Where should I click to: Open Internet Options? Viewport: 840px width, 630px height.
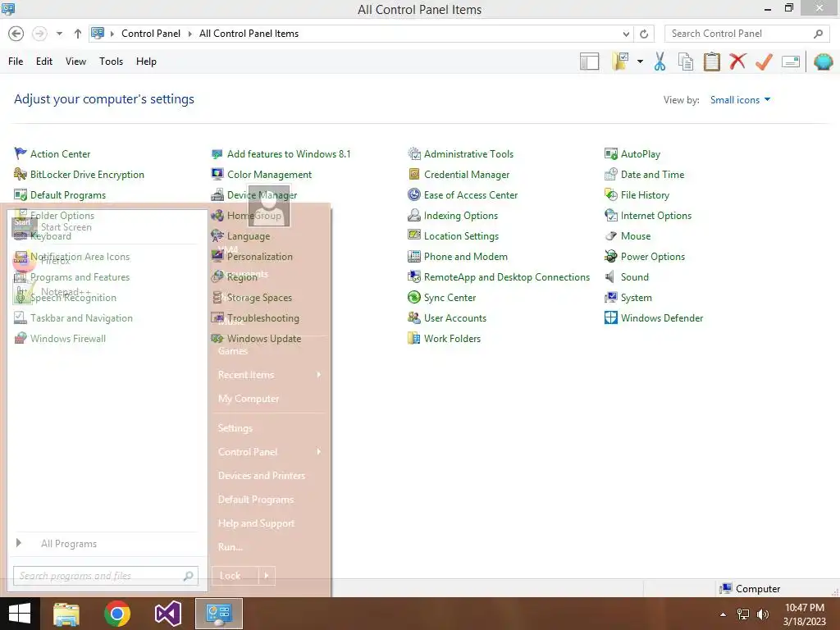click(655, 216)
